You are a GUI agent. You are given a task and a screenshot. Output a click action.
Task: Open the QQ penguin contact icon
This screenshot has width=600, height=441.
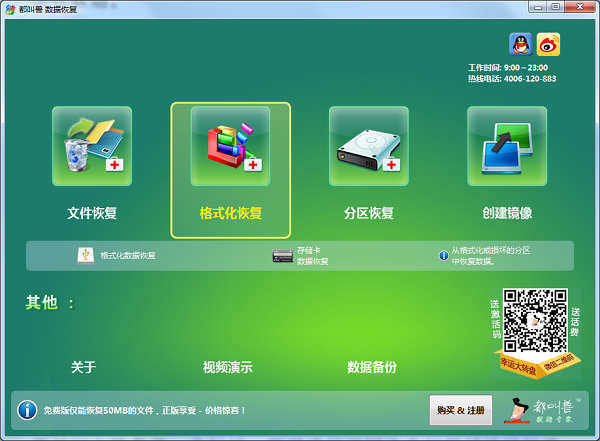tap(520, 44)
